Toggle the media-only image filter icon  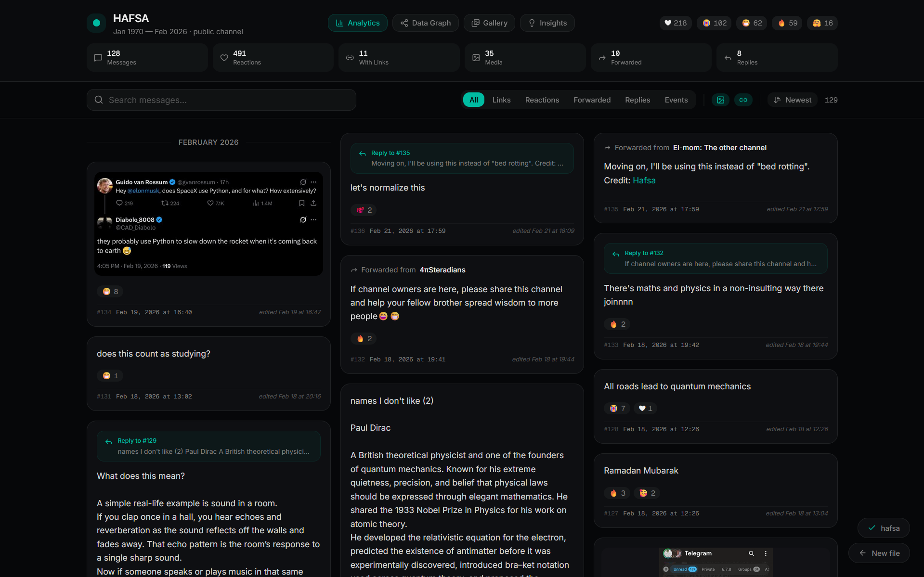720,100
